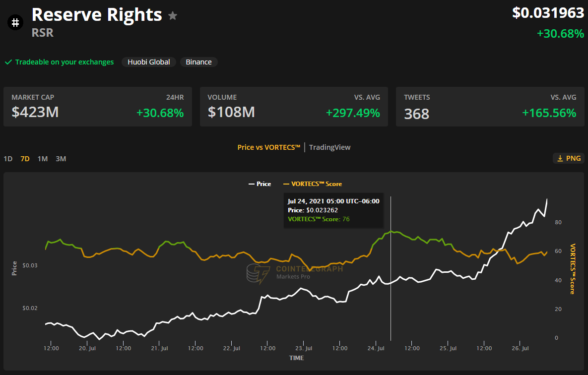Open the Binance exchange tag
Viewport: 588px width, 375px height.
198,62
